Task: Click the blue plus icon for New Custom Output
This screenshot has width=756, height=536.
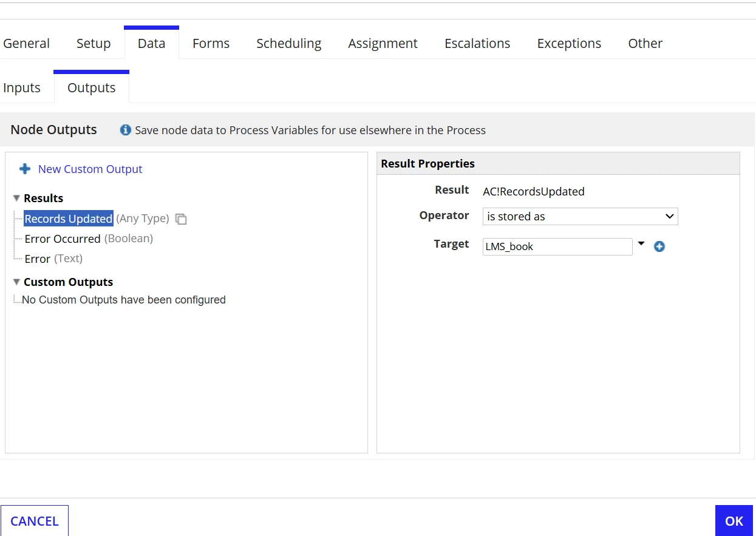Action: pos(25,169)
